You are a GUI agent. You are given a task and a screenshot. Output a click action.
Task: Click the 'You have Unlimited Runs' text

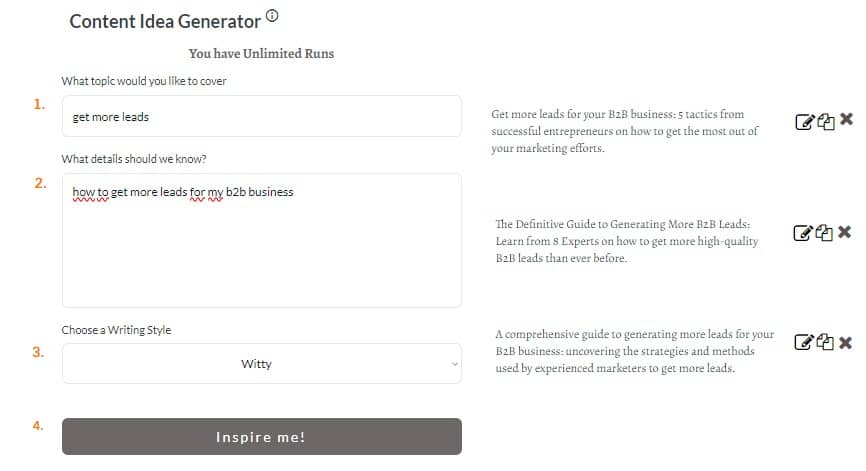pyautogui.click(x=261, y=54)
